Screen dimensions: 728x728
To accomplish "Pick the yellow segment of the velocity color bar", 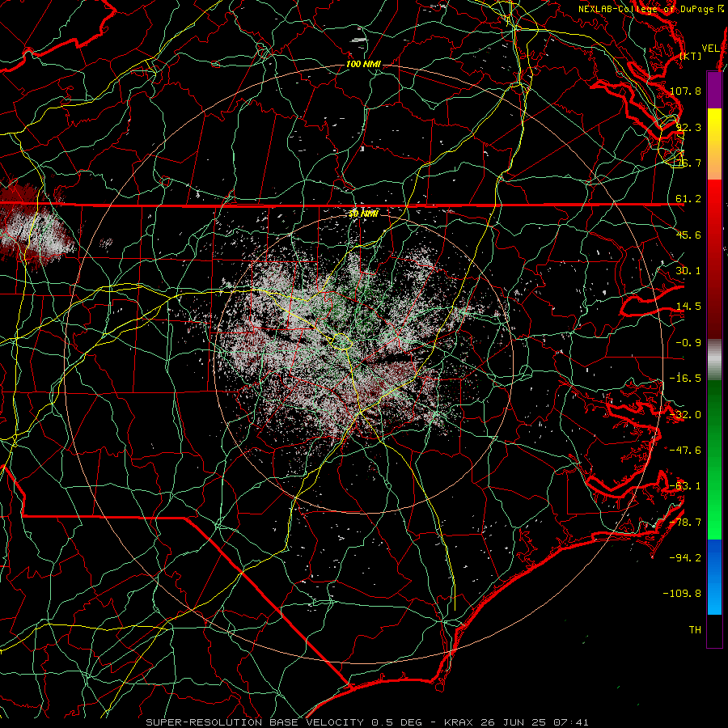I will (714, 144).
